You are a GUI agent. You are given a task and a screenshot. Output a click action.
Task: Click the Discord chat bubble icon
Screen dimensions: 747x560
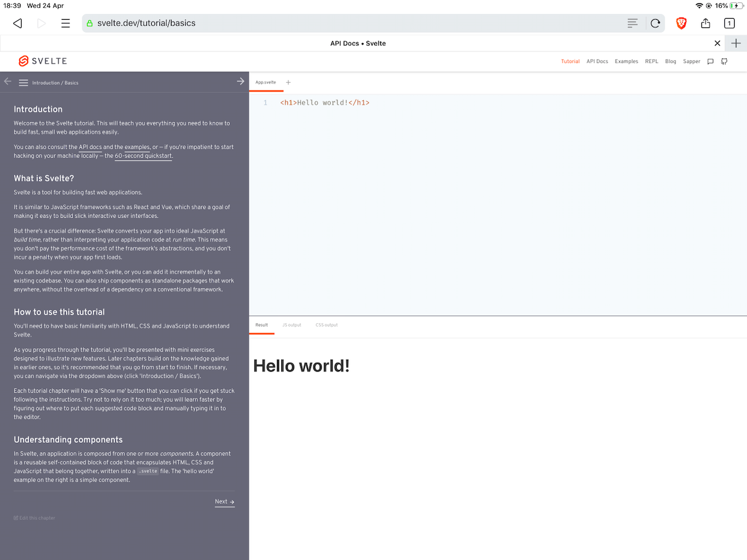point(710,61)
